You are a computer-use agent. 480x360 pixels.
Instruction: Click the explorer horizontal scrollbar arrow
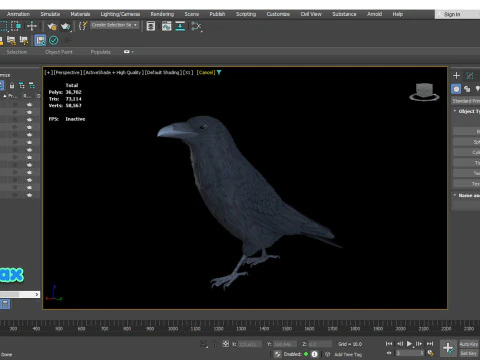(37, 294)
